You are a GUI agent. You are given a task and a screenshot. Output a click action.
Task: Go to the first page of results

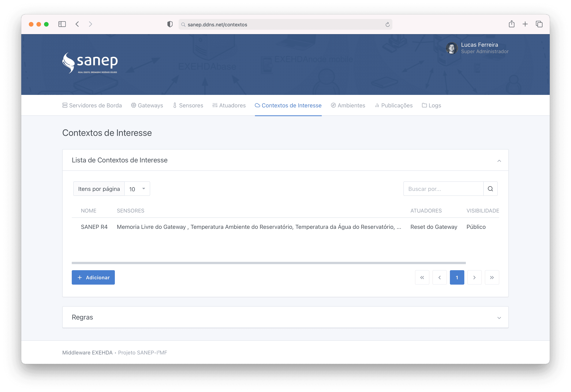[422, 277]
